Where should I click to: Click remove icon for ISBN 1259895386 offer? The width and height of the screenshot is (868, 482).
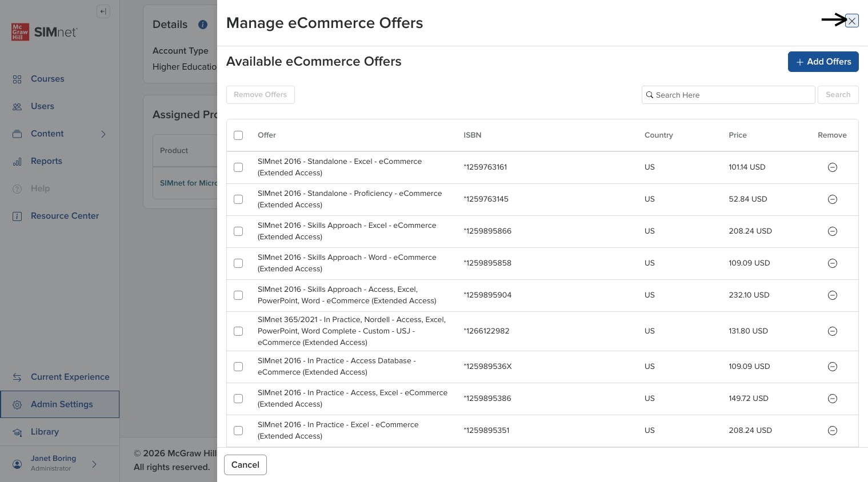pyautogui.click(x=833, y=399)
